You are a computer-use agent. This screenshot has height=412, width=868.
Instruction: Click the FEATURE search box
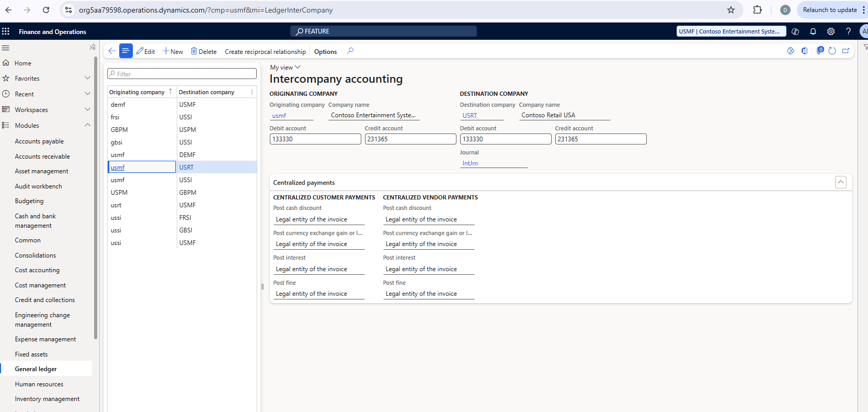[x=383, y=31]
